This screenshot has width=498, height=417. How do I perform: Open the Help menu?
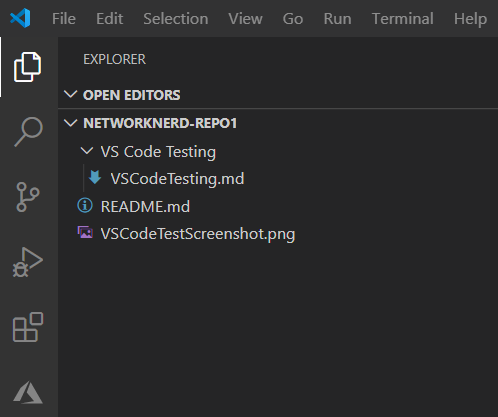pos(470,19)
